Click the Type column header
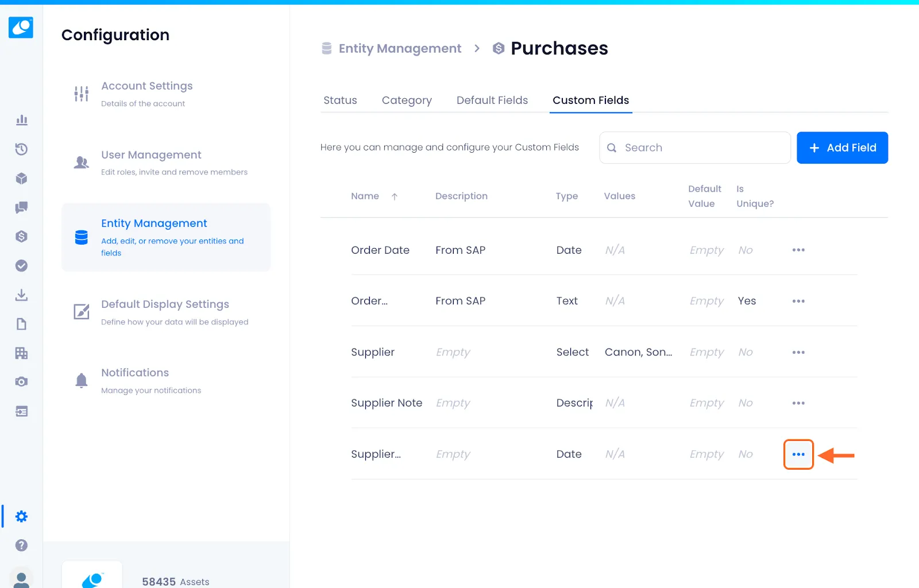The width and height of the screenshot is (919, 588). 567,196
